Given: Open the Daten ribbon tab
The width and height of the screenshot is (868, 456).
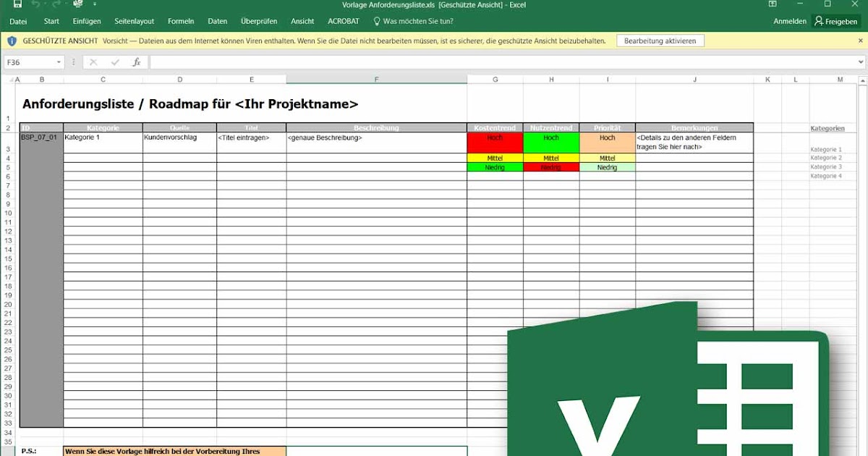Looking at the screenshot, I should 217,21.
